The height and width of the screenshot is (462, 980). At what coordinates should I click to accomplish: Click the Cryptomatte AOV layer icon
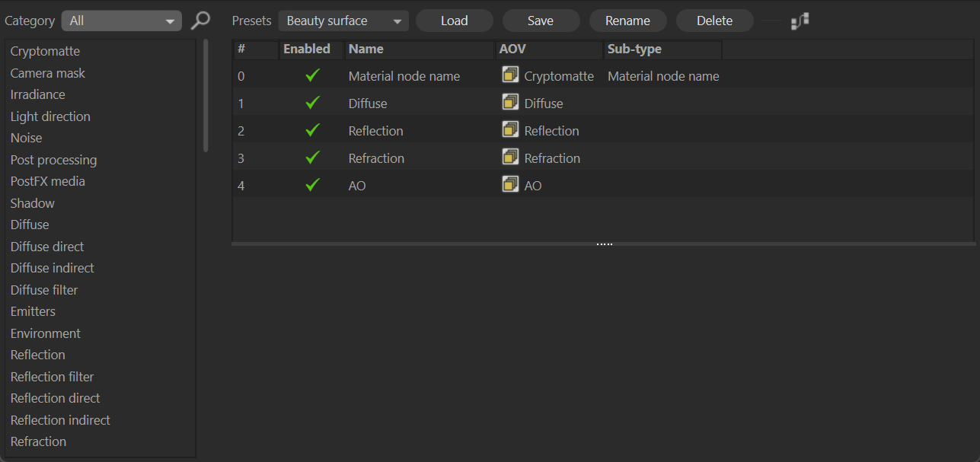tap(510, 75)
